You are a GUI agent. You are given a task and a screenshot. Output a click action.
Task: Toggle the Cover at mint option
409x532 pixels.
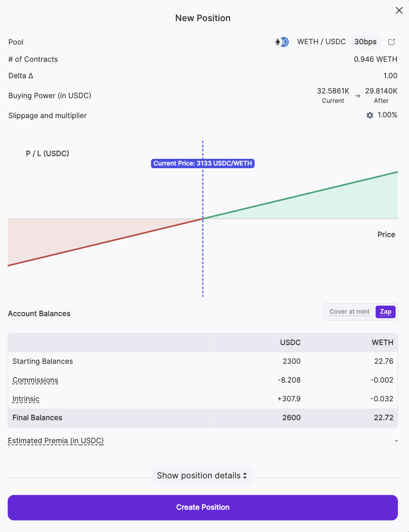(x=349, y=312)
